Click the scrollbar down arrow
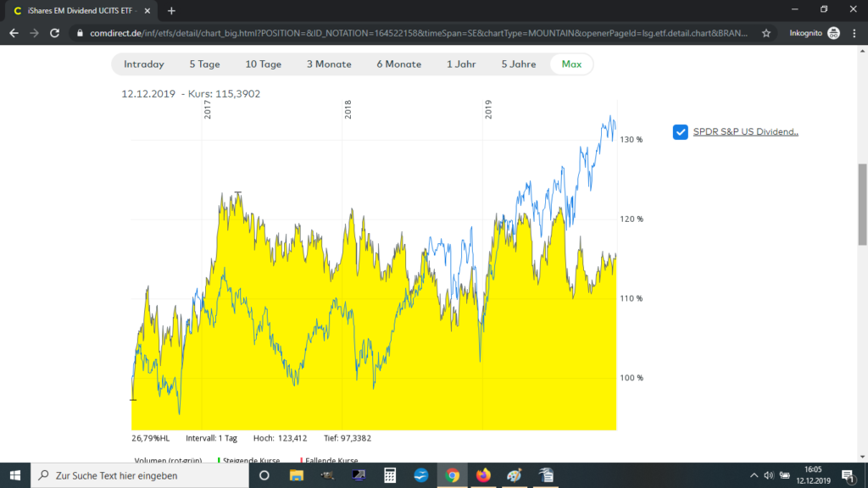Image resolution: width=868 pixels, height=488 pixels. point(862,457)
